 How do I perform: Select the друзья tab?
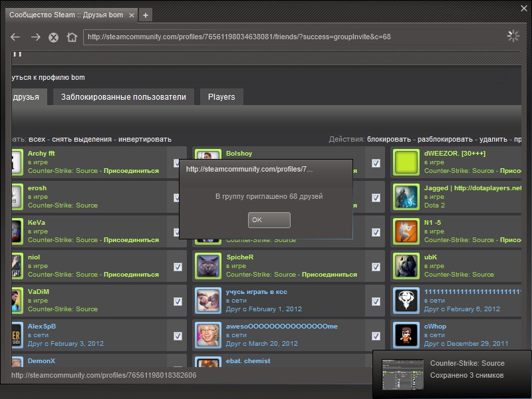[29, 97]
